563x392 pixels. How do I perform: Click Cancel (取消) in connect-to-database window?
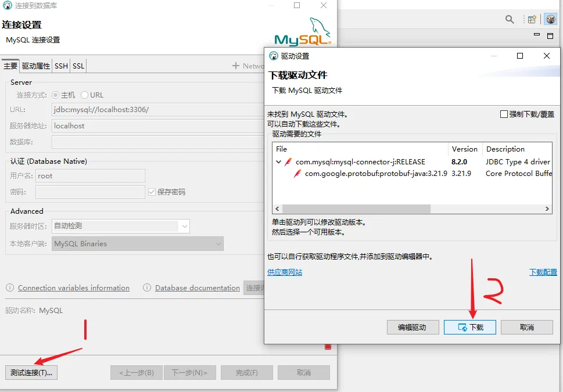click(304, 373)
